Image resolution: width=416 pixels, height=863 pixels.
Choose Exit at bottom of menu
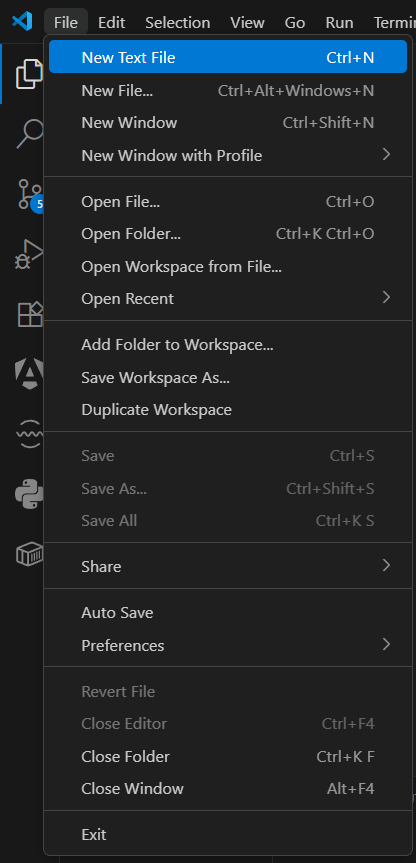pyautogui.click(x=227, y=834)
